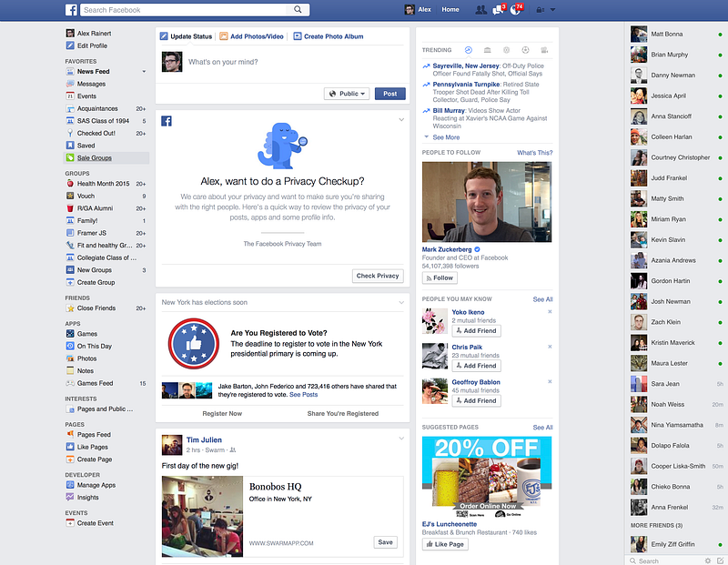The image size is (728, 565).
Task: Click new message compose icon in chat
Action: tap(720, 560)
